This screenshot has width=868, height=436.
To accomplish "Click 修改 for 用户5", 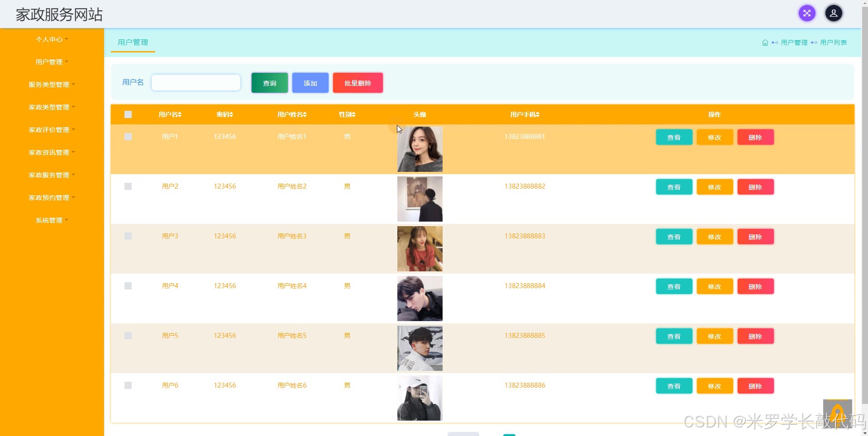I will 715,336.
